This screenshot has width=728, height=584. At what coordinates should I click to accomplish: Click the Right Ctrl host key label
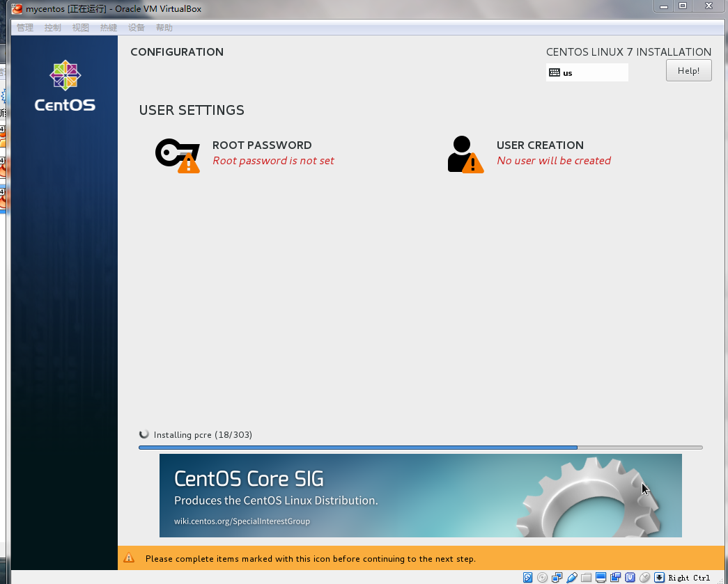pos(689,578)
